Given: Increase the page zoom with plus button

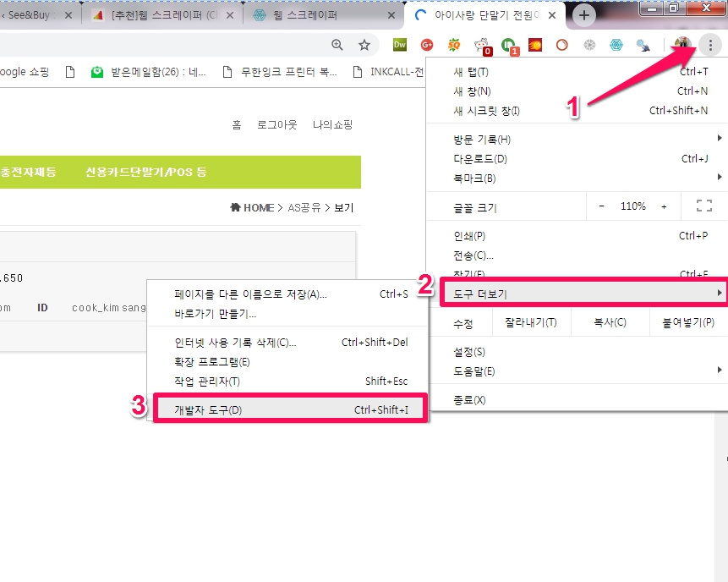Looking at the screenshot, I should [x=664, y=206].
